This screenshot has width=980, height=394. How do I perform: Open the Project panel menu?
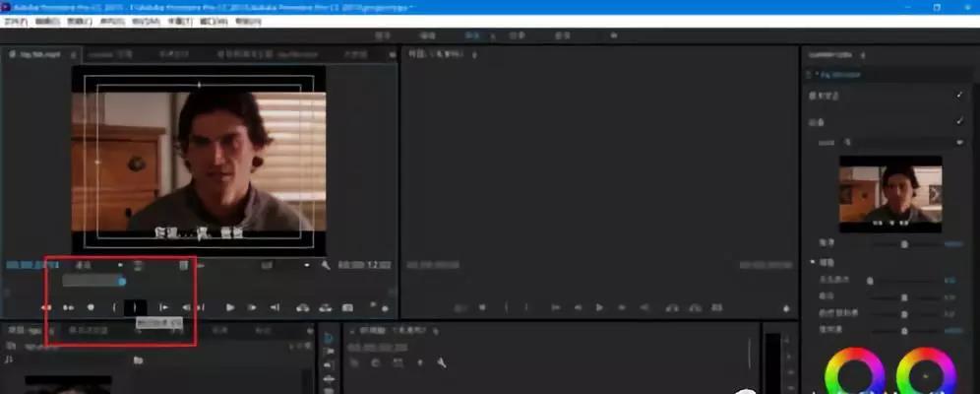point(52,330)
